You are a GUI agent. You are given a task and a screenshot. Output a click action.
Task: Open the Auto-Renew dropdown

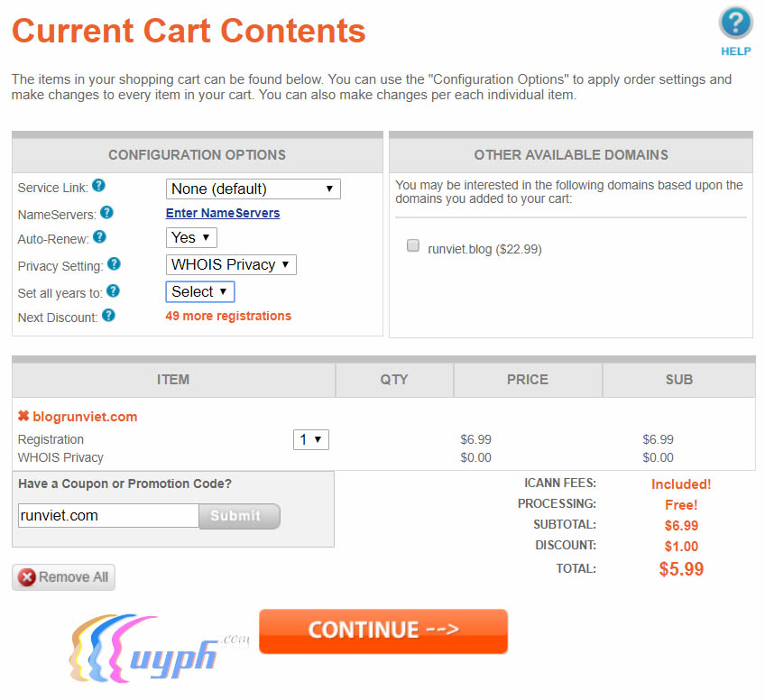(x=191, y=237)
